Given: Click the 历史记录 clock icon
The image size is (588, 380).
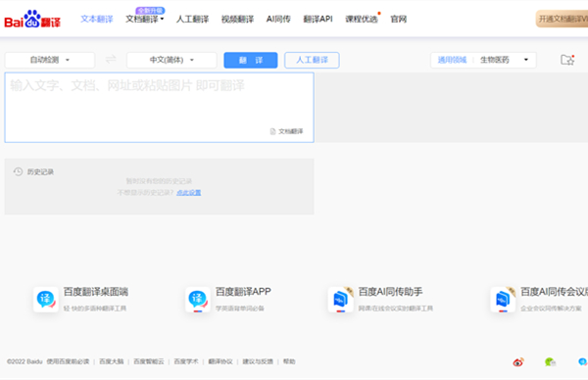Looking at the screenshot, I should pyautogui.click(x=18, y=171).
